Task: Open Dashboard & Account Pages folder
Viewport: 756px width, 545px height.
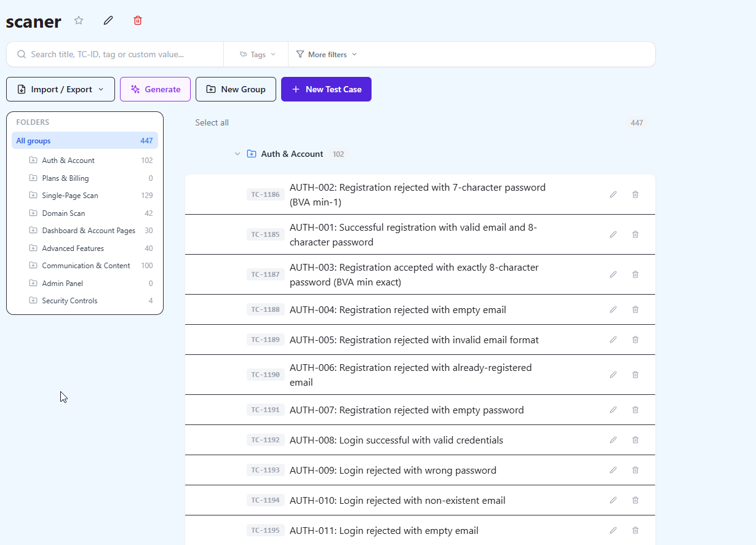Action: [x=91, y=231]
